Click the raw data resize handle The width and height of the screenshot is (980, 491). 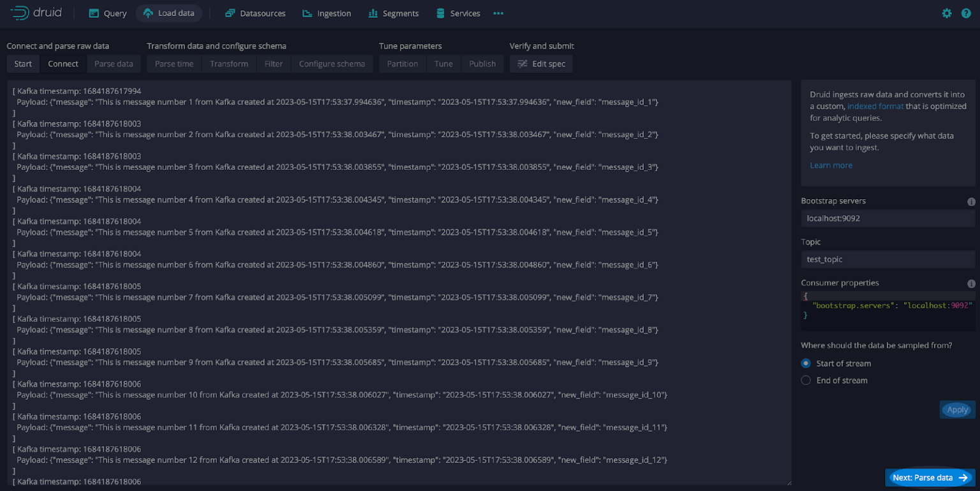[788, 482]
